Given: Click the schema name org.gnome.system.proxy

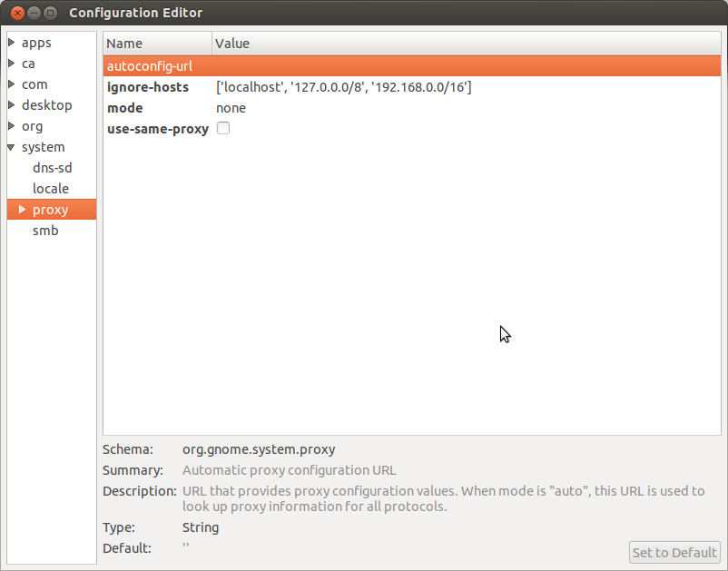Looking at the screenshot, I should click(259, 449).
